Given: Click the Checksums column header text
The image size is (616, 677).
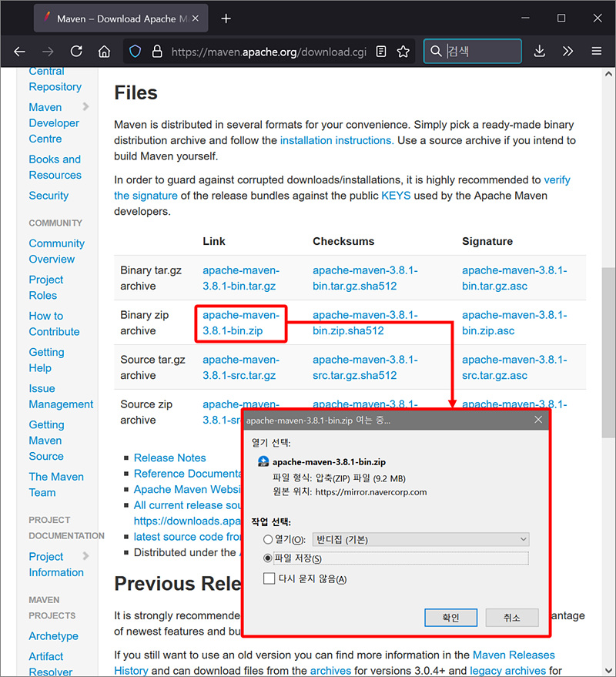Looking at the screenshot, I should [343, 241].
